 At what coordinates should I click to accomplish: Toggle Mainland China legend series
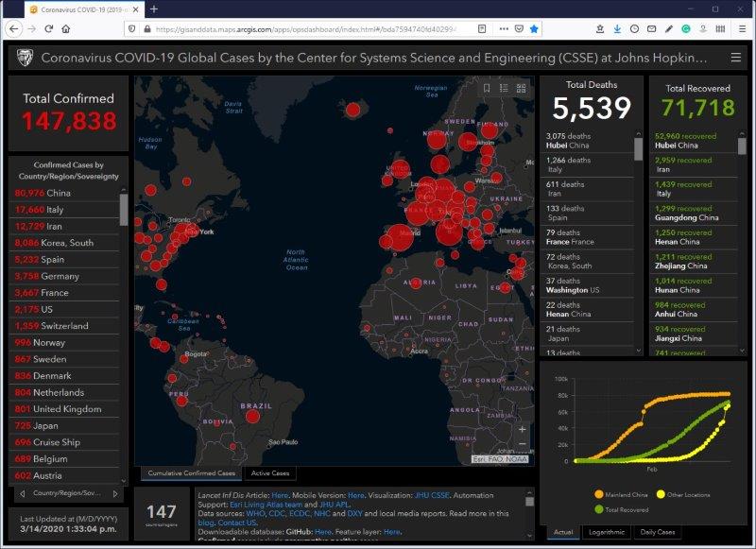(621, 494)
